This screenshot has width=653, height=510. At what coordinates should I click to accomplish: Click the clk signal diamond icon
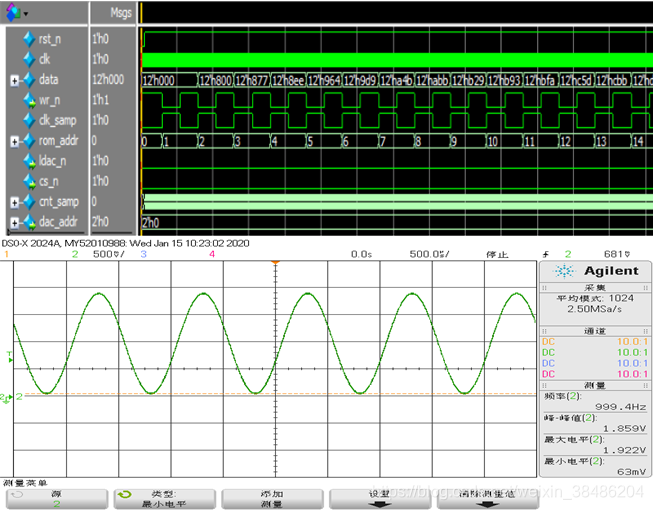(29, 59)
